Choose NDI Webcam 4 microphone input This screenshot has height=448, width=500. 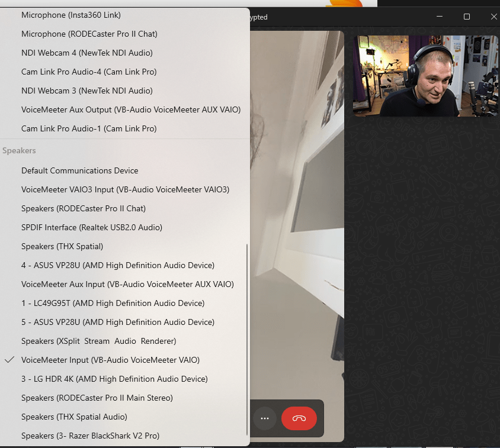click(124, 53)
